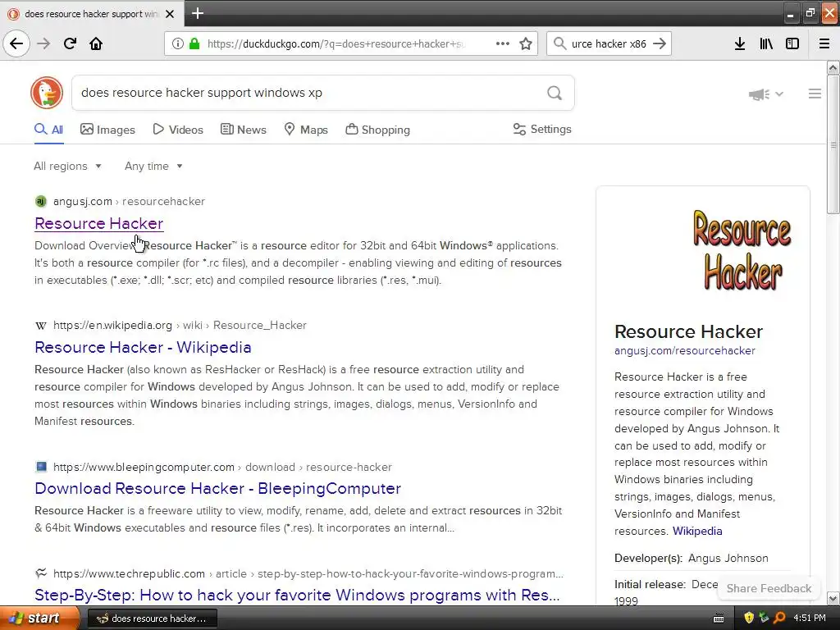
Task: Open the Resource Hacker angusj result
Action: point(99,223)
